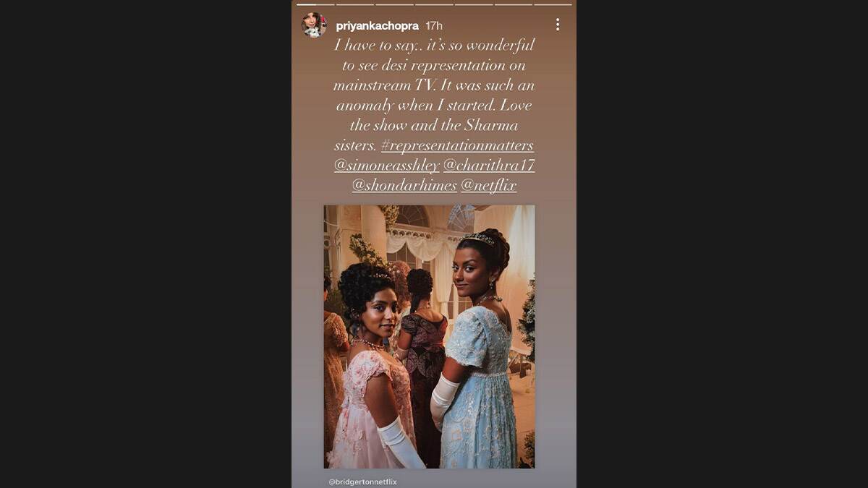The width and height of the screenshot is (868, 488).
Task: Jump to the last story progress segment
Action: click(x=553, y=4)
